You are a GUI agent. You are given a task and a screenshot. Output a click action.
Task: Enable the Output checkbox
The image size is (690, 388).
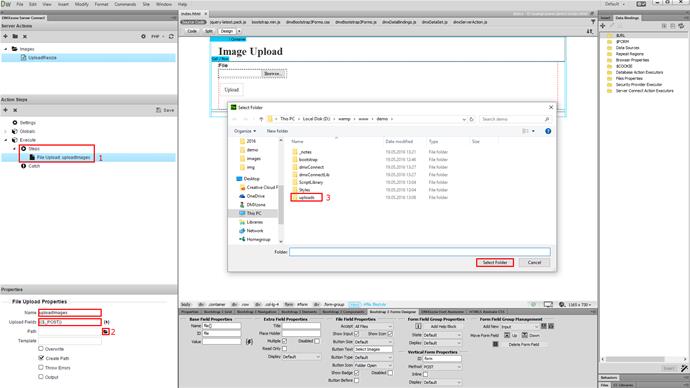41,377
